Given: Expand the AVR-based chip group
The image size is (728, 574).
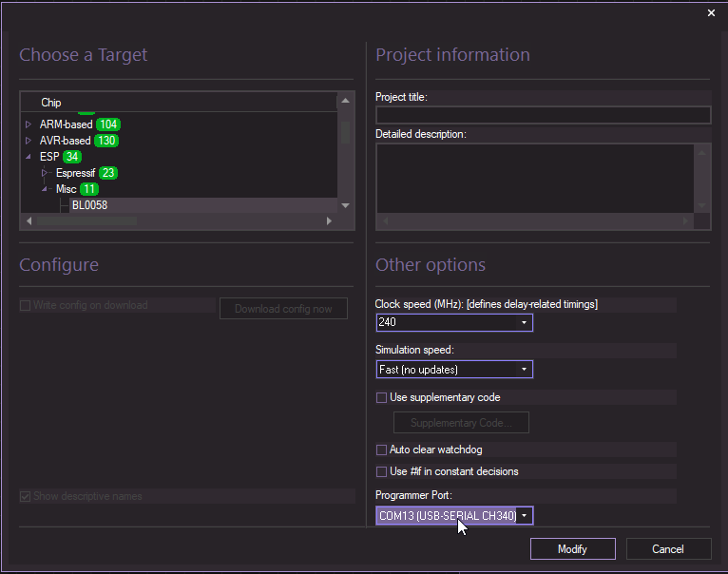Looking at the screenshot, I should [x=29, y=141].
